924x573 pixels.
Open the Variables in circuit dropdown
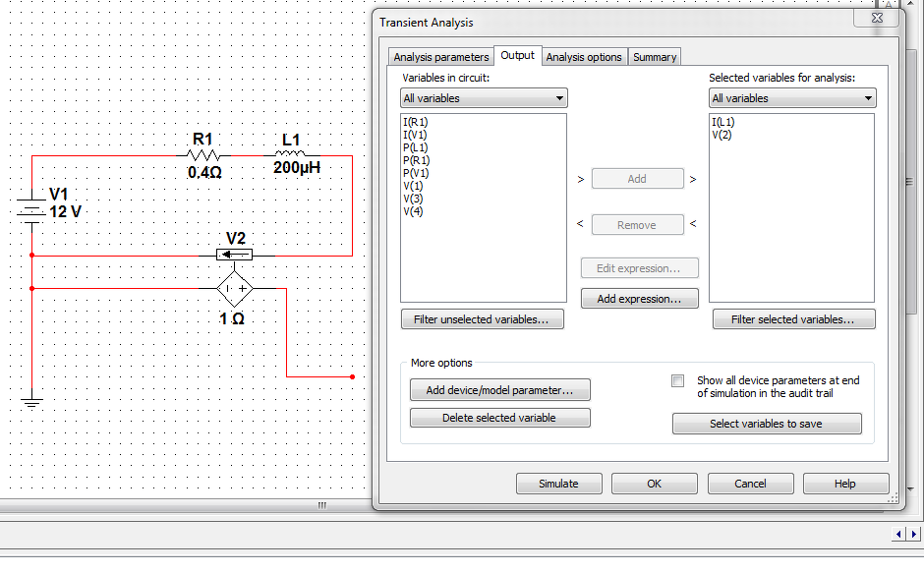click(484, 98)
